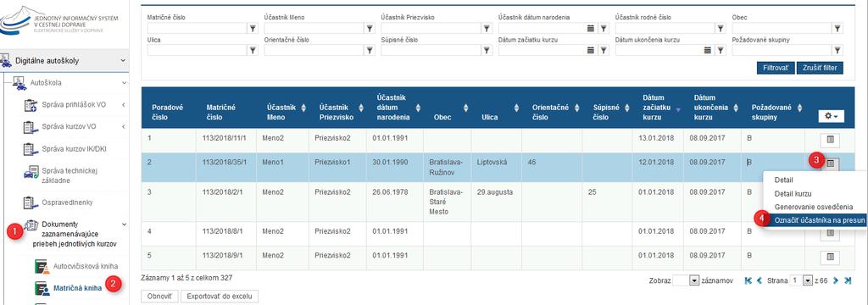Click filter funnel icon for Matričné číslo

point(253,29)
